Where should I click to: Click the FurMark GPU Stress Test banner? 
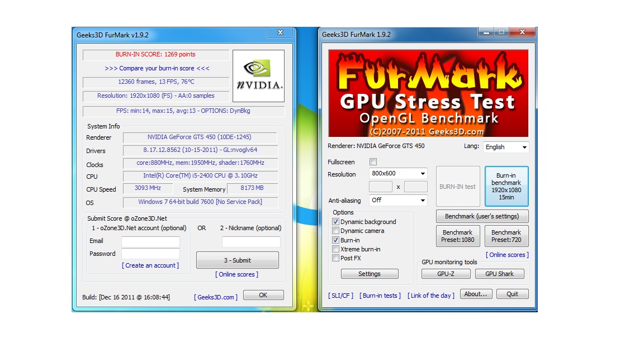tap(428, 93)
